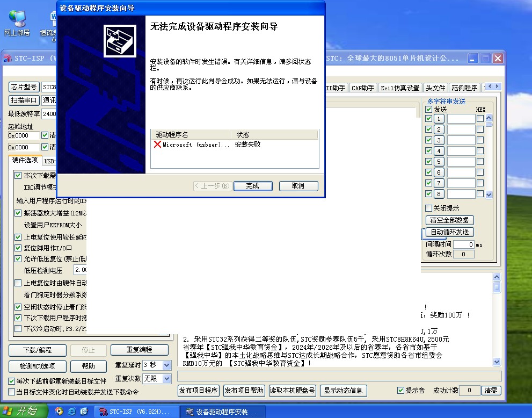Click the 帮助 button
The width and height of the screenshot is (532, 418).
point(88,366)
